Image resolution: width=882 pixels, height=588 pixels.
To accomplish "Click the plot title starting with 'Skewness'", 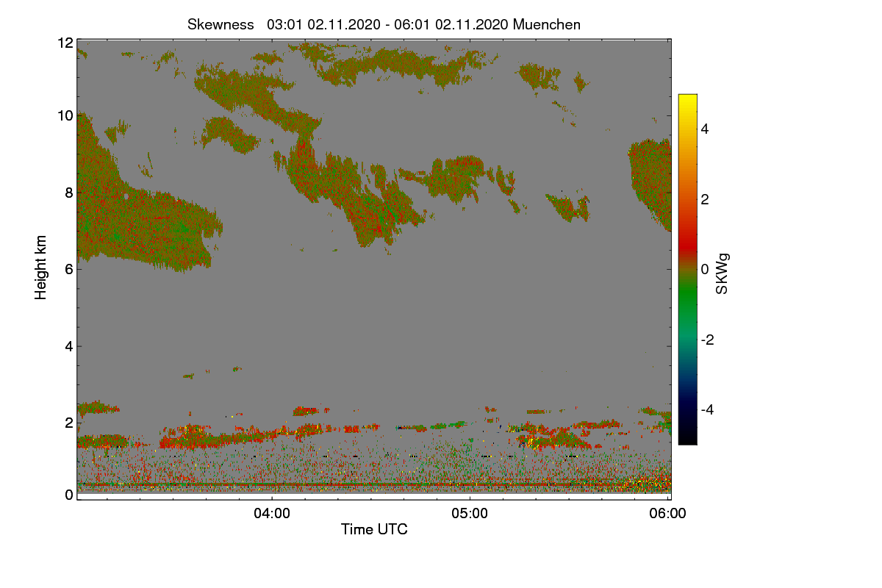I will pos(384,24).
